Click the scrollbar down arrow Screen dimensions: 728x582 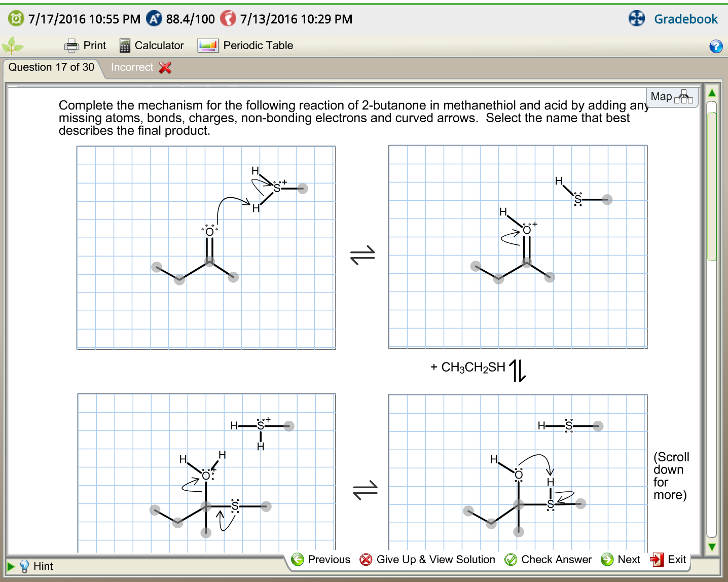tap(713, 547)
